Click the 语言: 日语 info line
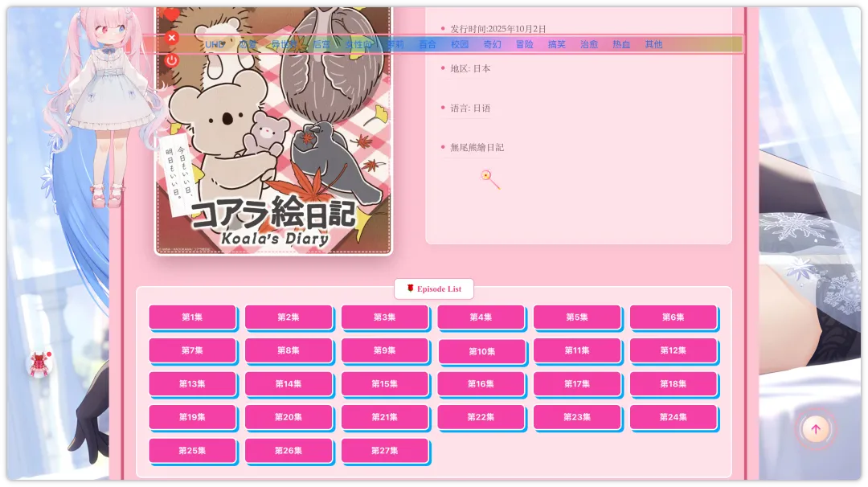The width and height of the screenshot is (868, 487). coord(470,108)
